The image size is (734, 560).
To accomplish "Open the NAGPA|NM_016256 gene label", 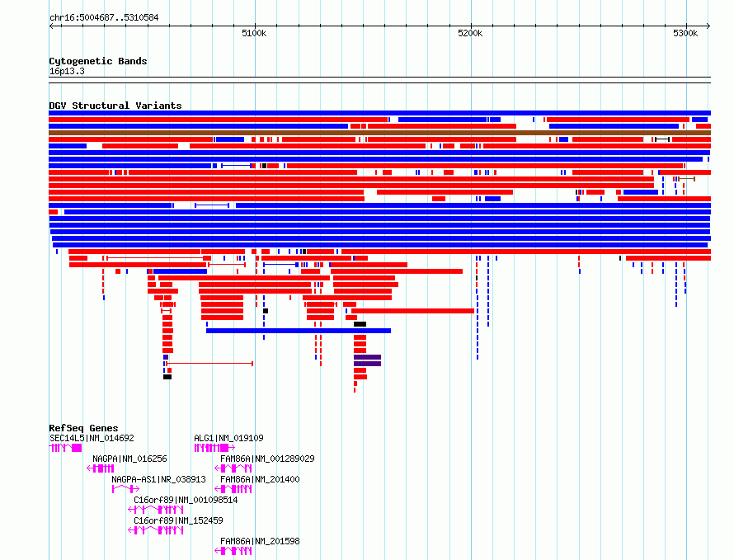I will tap(129, 459).
